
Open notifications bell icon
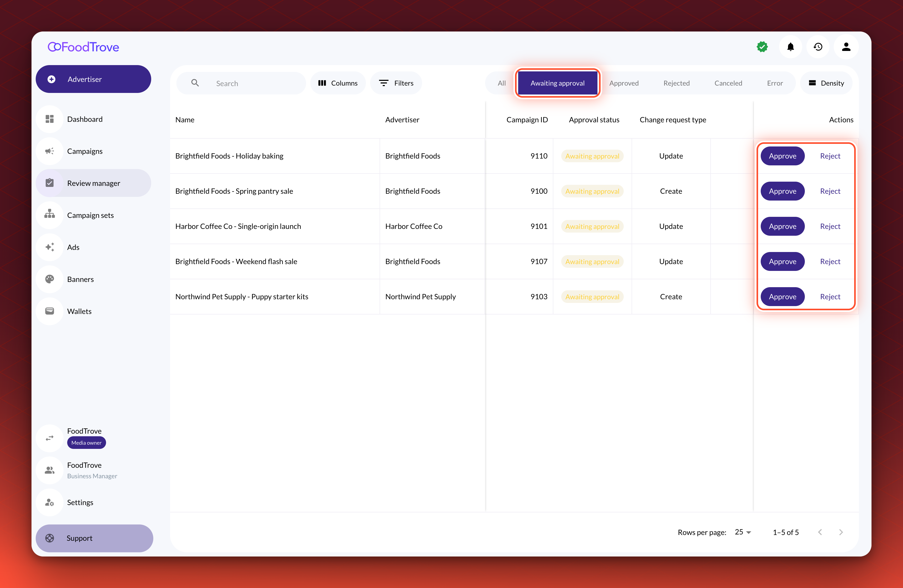coord(790,47)
